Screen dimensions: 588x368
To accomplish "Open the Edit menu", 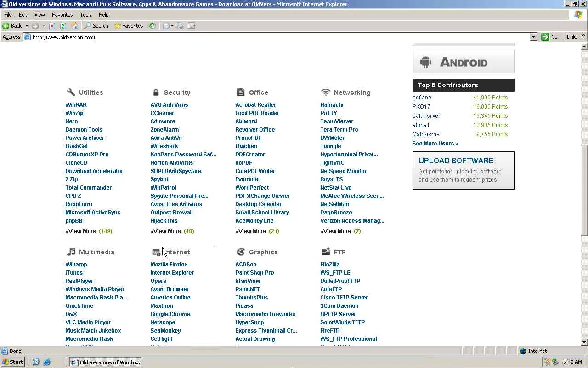I will click(23, 15).
